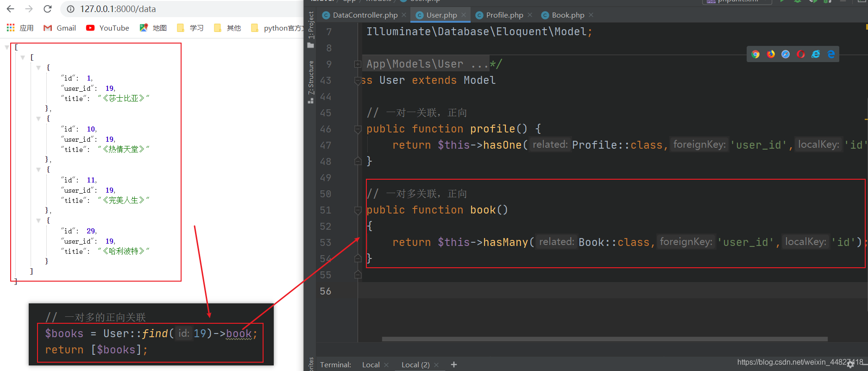868x371 pixels.
Task: Open the 学习 bookmark folder
Action: click(x=190, y=28)
